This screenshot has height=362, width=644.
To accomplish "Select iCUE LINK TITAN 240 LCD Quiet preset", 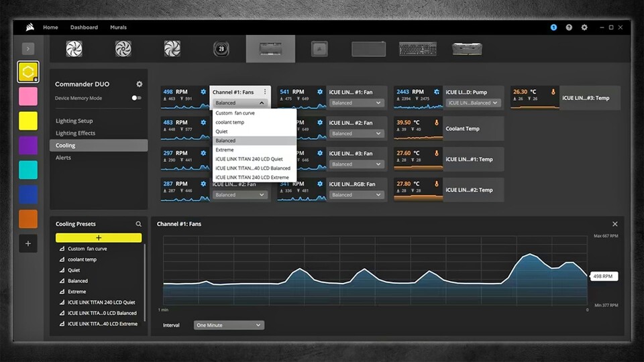I will tap(99, 302).
